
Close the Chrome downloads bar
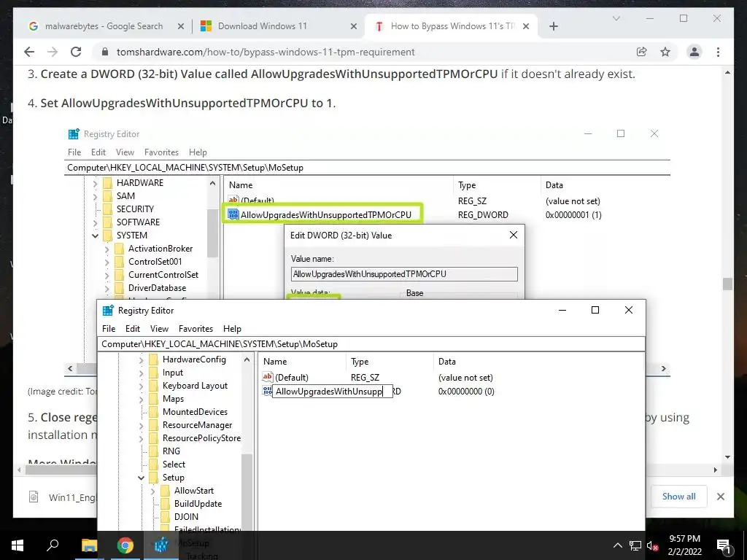click(x=720, y=497)
